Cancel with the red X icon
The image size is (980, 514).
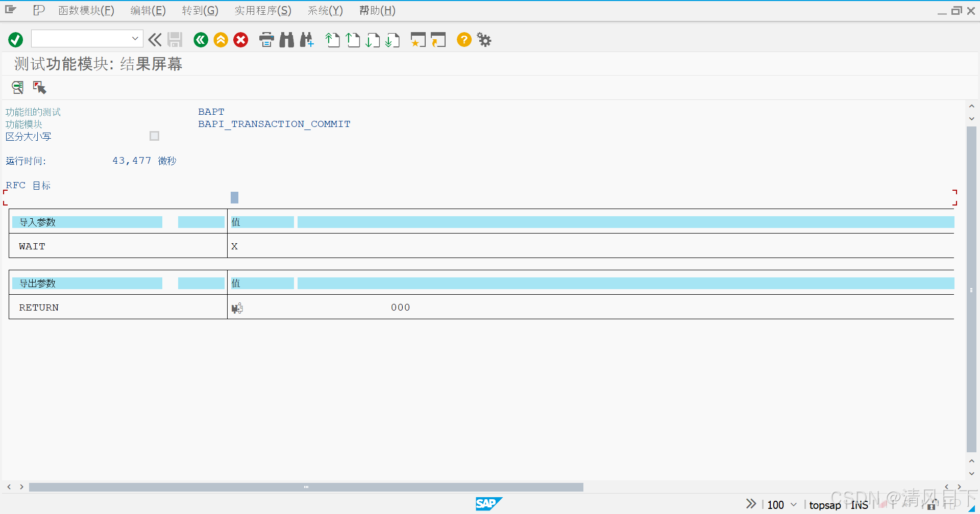point(240,39)
